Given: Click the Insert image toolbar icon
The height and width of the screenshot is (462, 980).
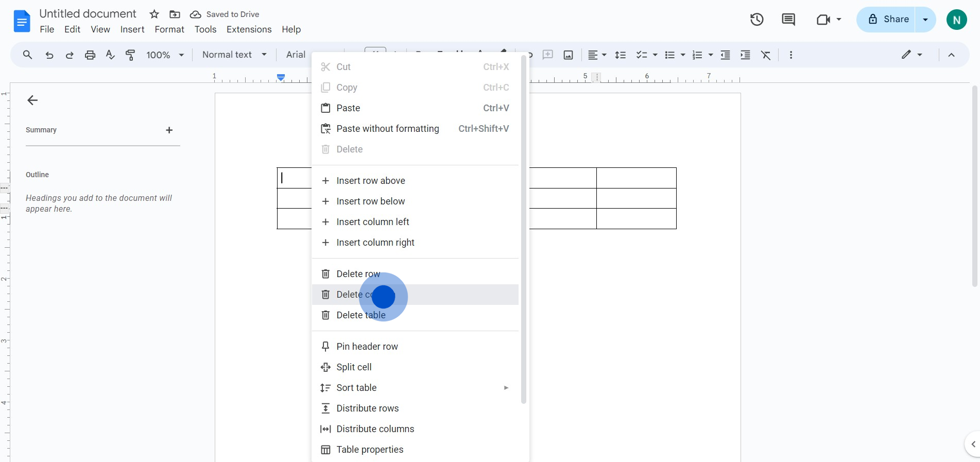Looking at the screenshot, I should coord(568,55).
